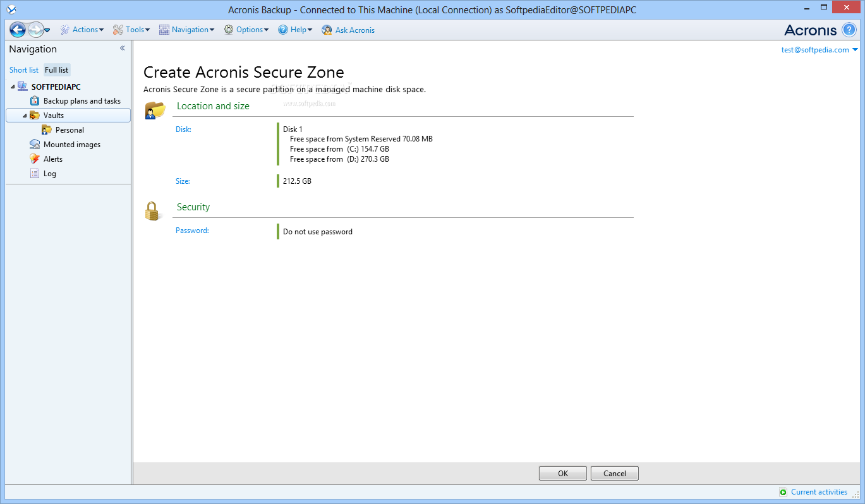Click the Password link

click(x=192, y=231)
